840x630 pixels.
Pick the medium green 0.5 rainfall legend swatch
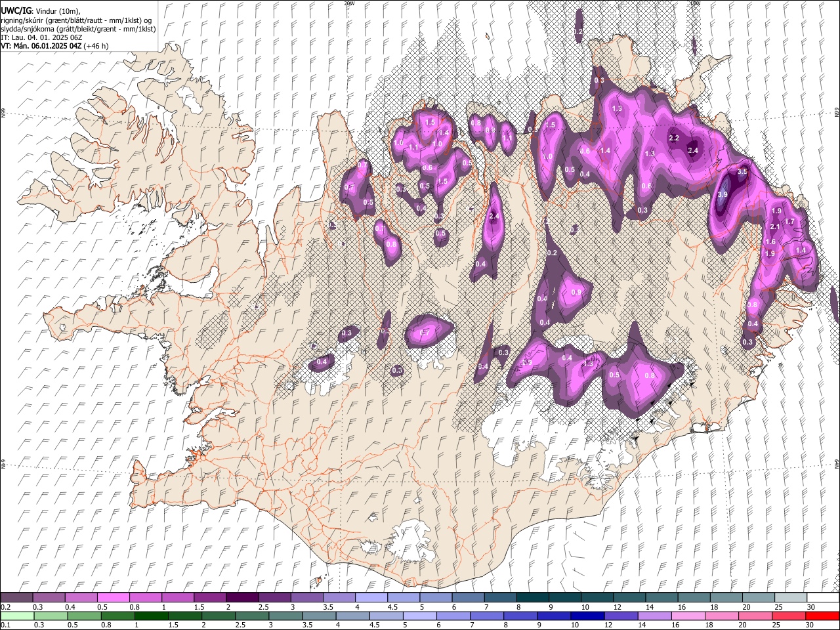coord(85,616)
